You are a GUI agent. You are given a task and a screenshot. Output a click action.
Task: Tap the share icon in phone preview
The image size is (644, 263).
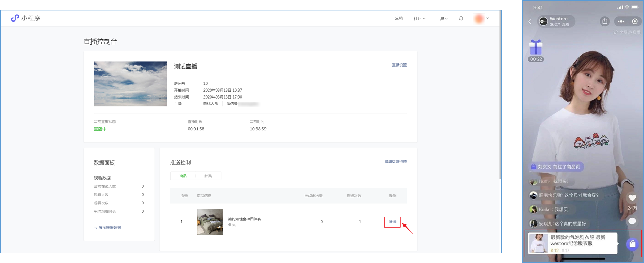click(x=605, y=21)
